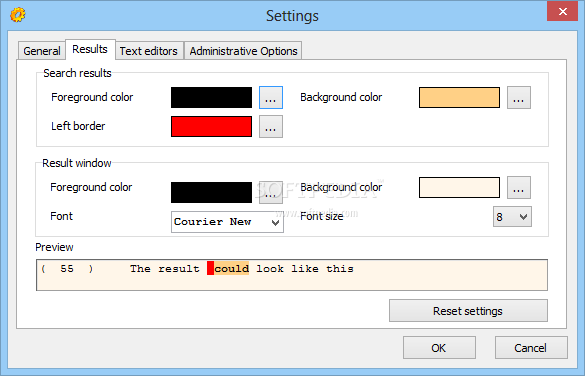The height and width of the screenshot is (376, 585).
Task: Dismiss dialog with Cancel
Action: (x=531, y=348)
